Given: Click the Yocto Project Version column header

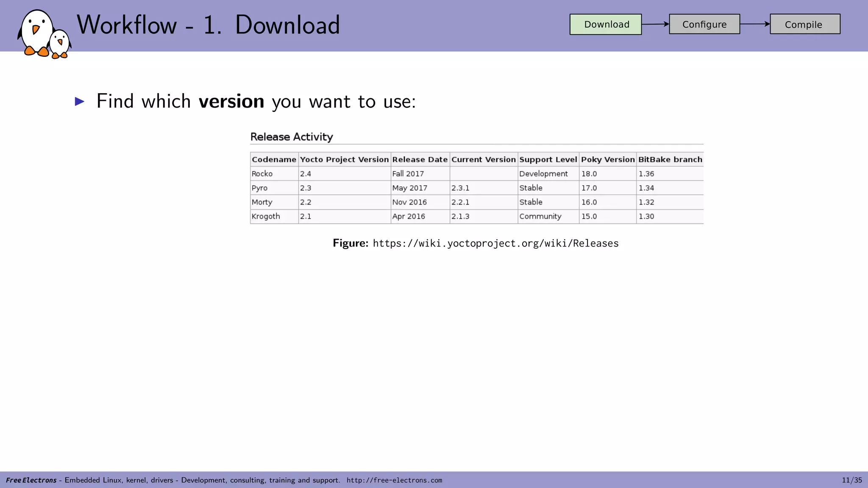Looking at the screenshot, I should [345, 159].
